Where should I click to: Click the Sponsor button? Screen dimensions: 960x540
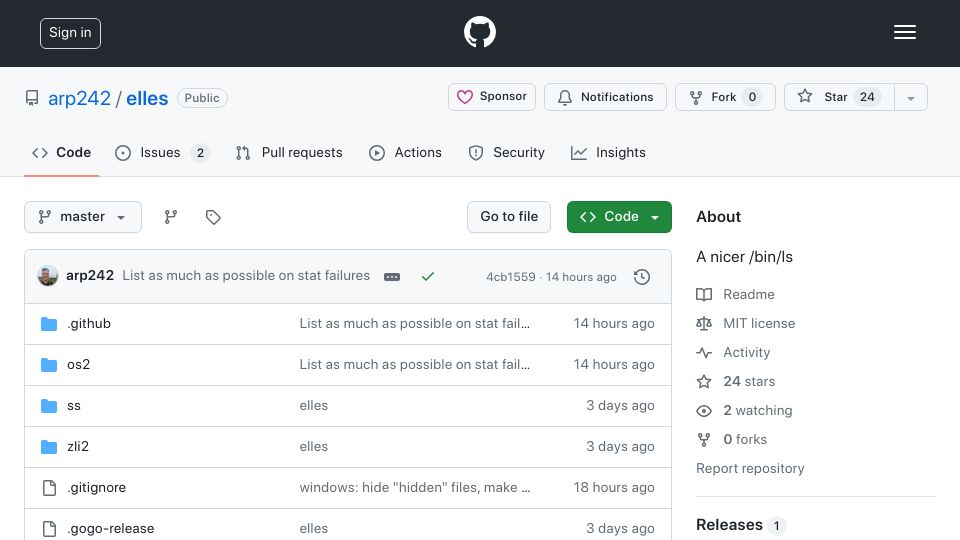pos(492,97)
